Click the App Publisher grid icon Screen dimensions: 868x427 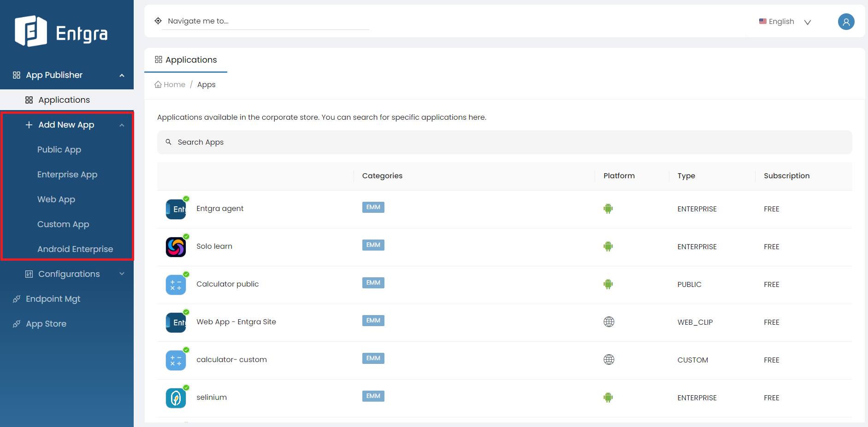(x=17, y=75)
